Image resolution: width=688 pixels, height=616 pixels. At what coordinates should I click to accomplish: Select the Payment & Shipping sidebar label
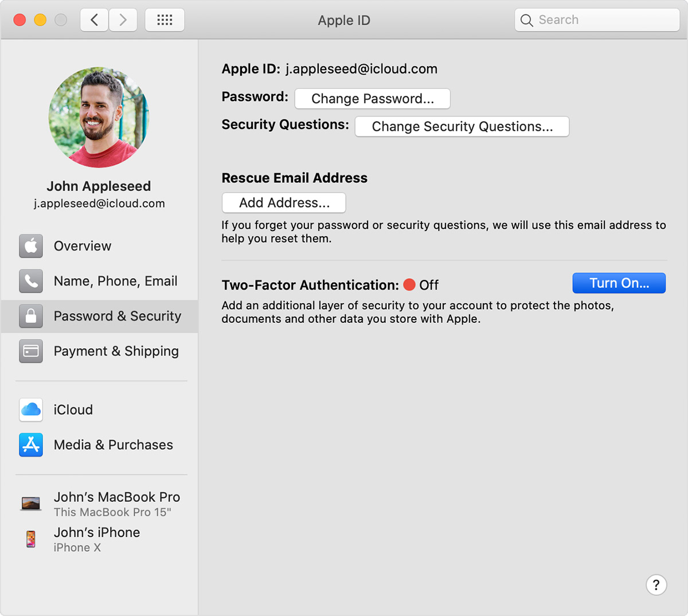[116, 351]
